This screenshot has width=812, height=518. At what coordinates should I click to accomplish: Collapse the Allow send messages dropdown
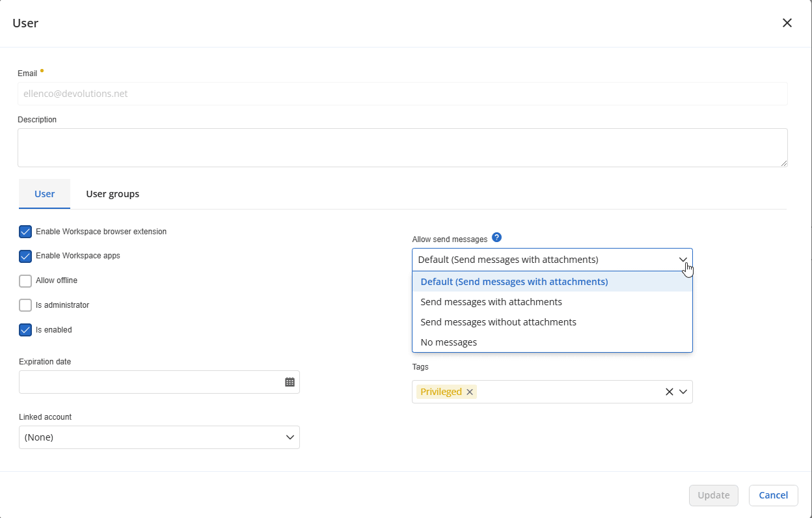[683, 260]
